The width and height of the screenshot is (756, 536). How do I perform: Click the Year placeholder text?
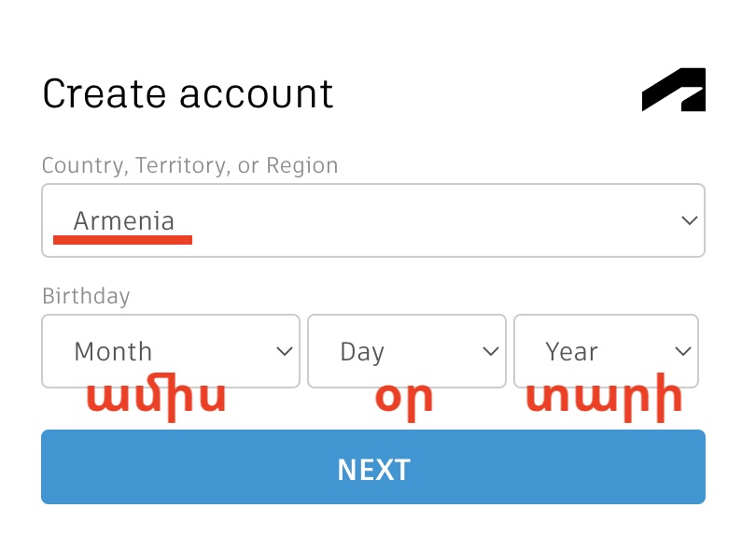[x=571, y=352]
